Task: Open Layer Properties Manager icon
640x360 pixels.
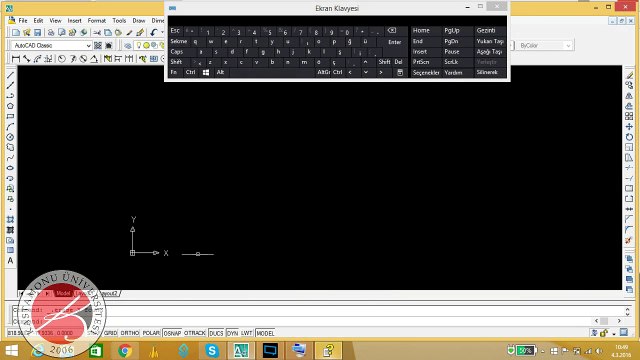Action: click(128, 45)
